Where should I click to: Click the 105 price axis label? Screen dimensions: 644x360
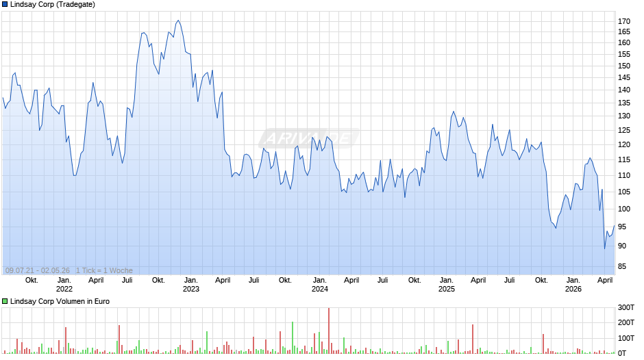(624, 192)
